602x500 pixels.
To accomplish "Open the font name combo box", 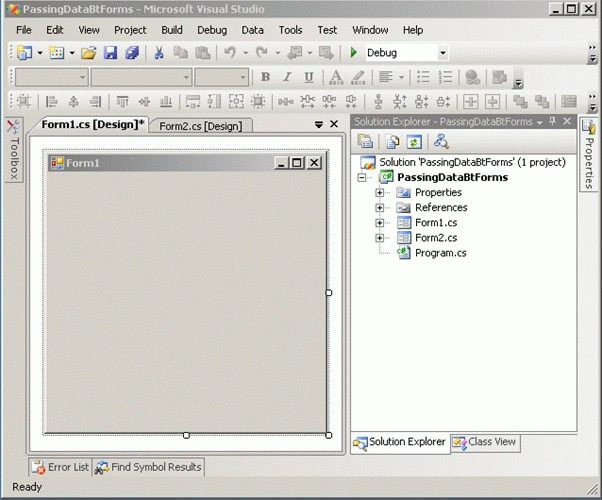I will point(141,77).
